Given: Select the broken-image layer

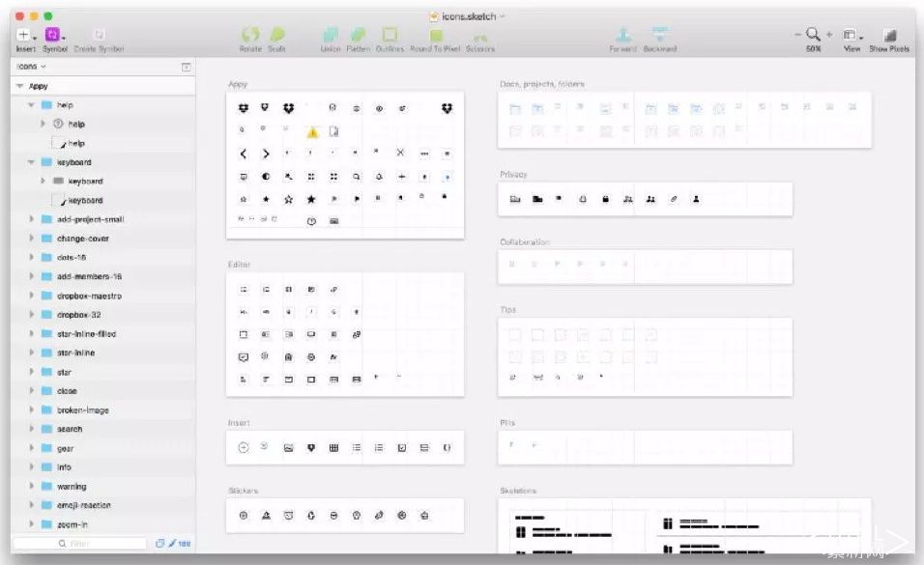Looking at the screenshot, I should click(x=82, y=410).
